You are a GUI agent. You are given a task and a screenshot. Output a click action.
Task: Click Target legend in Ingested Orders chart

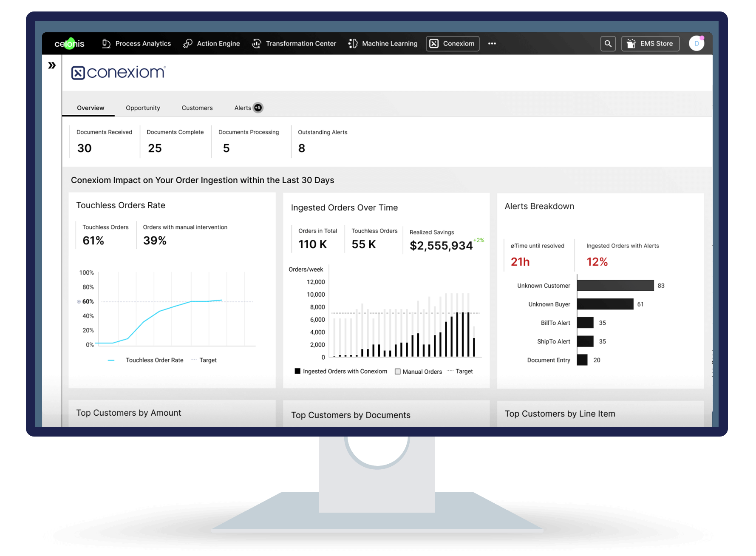tap(460, 372)
